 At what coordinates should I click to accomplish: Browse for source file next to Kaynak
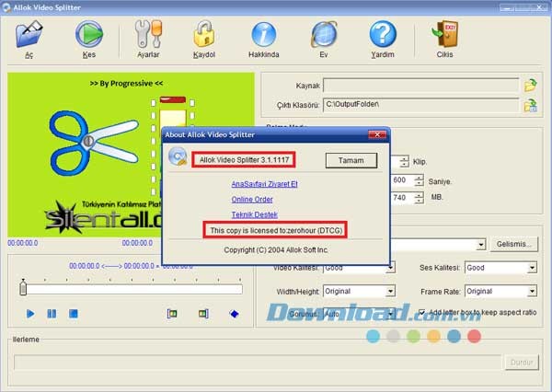[x=530, y=86]
